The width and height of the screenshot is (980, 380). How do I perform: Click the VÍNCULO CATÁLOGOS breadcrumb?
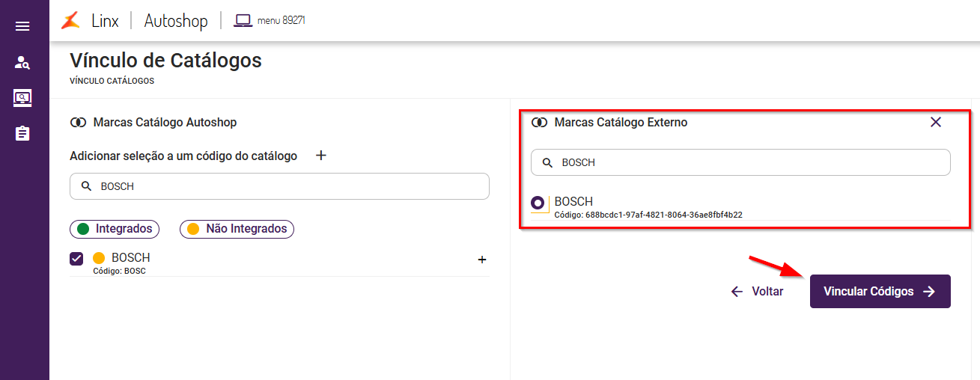point(112,81)
